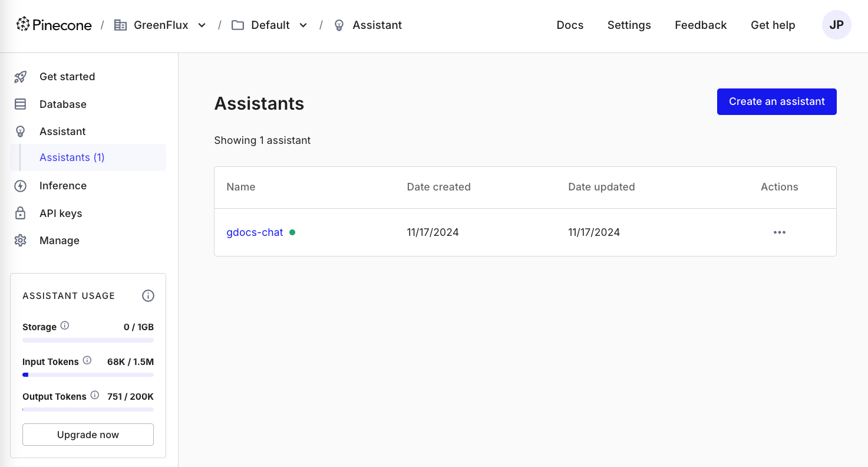Open the JP user avatar
This screenshot has width=868, height=467.
coord(836,25)
